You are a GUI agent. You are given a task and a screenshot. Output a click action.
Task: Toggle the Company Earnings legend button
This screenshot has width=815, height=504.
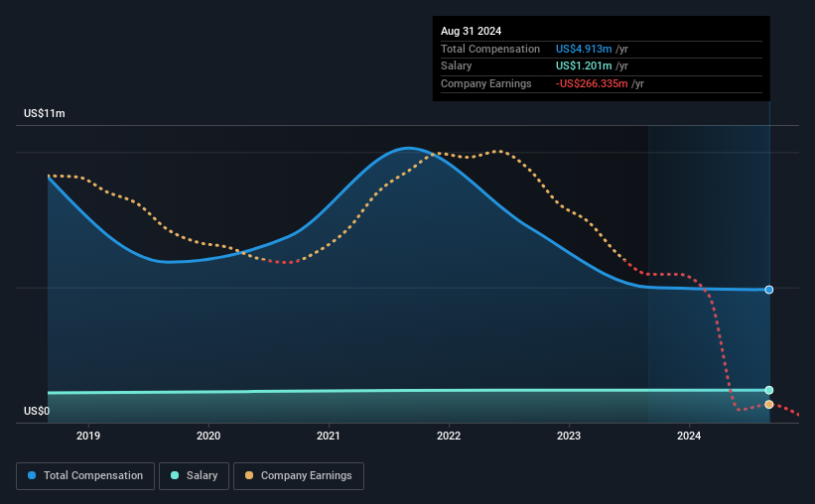[299, 476]
